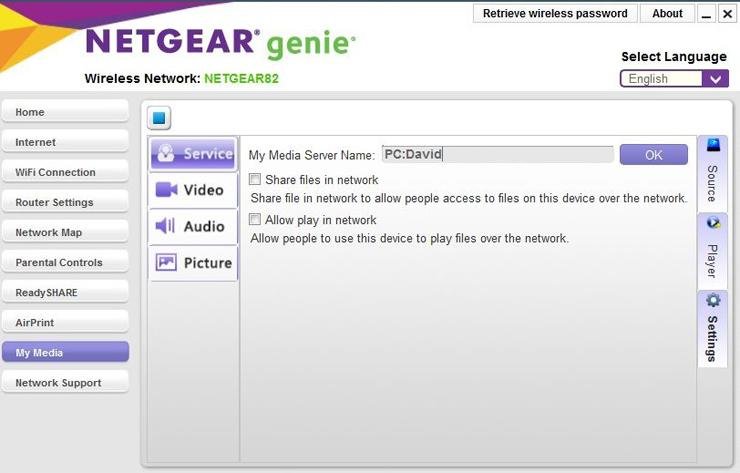Go to Network Map in sidebar

click(x=65, y=233)
